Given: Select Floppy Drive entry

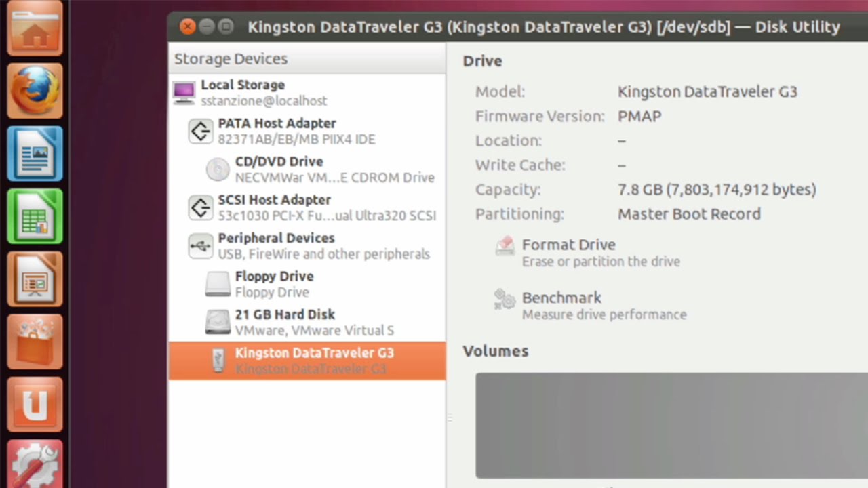Looking at the screenshot, I should pyautogui.click(x=307, y=284).
